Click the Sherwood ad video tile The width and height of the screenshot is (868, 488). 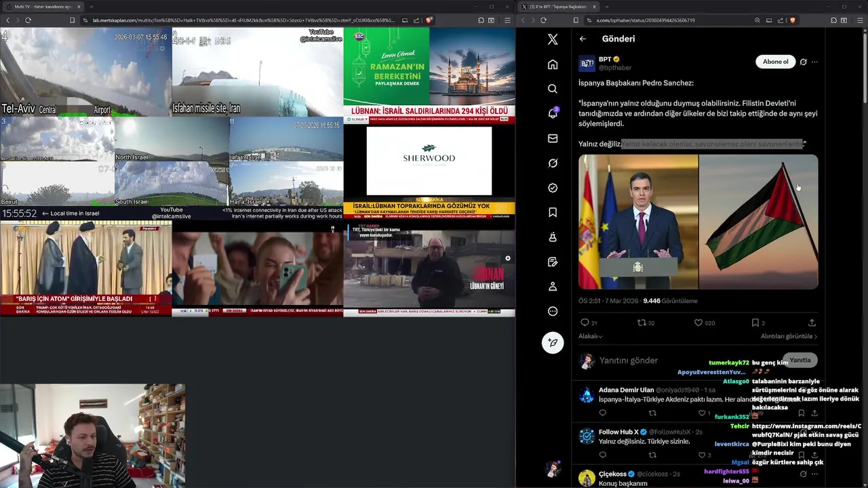429,163
